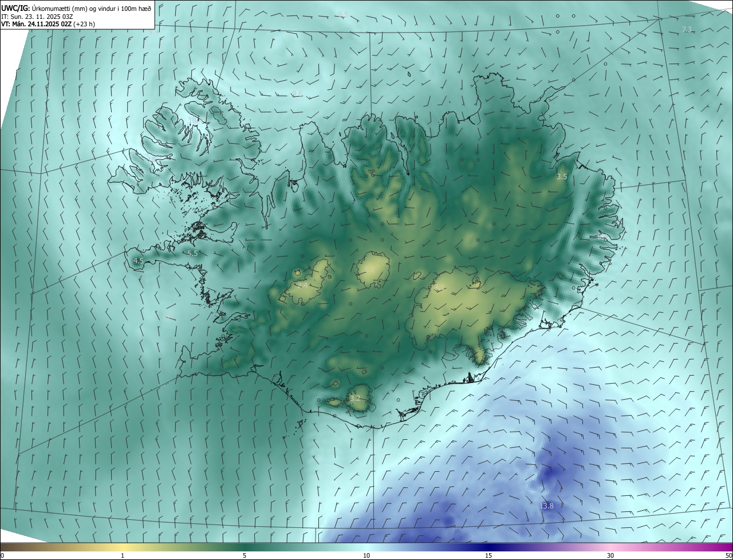This screenshot has height=560, width=733.
Task: Click the '4.5' value label on the west tip
Action: coord(138,261)
